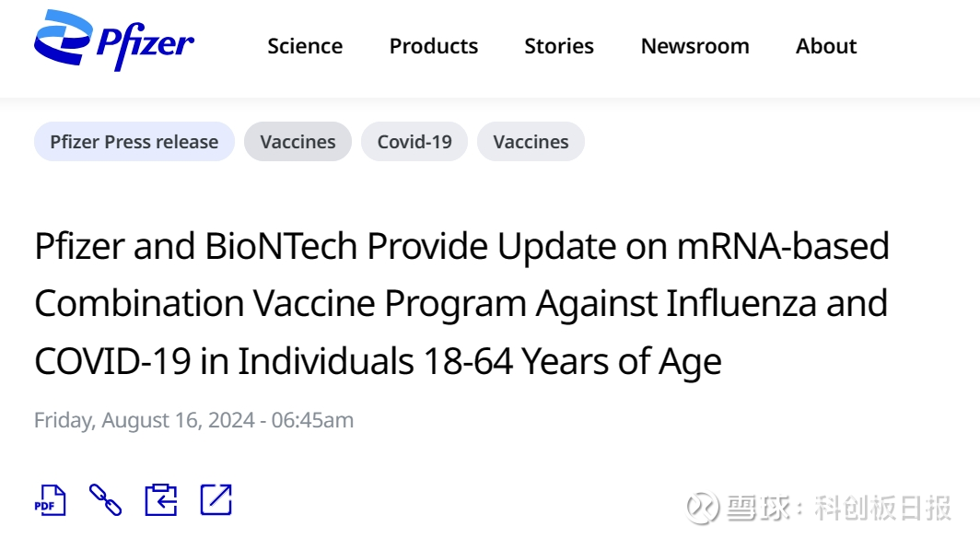Viewport: 980px width, 538px height.
Task: Filter by the Covid-19 tag
Action: [x=414, y=142]
